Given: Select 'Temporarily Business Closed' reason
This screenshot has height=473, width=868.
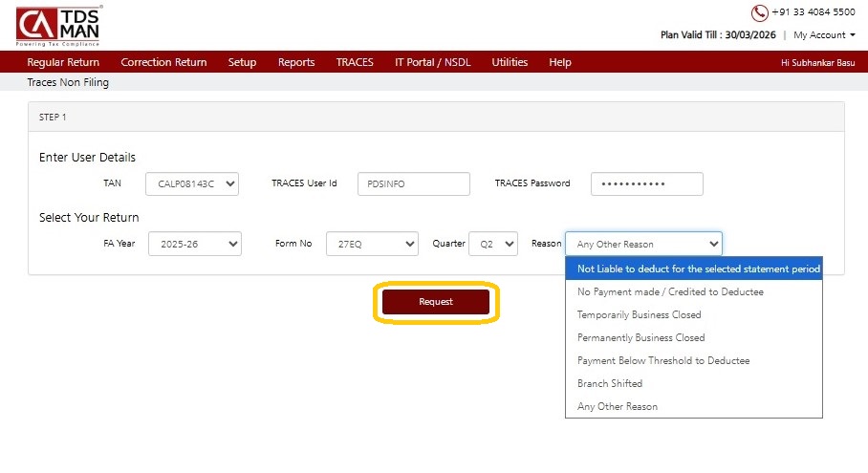Looking at the screenshot, I should tap(640, 314).
